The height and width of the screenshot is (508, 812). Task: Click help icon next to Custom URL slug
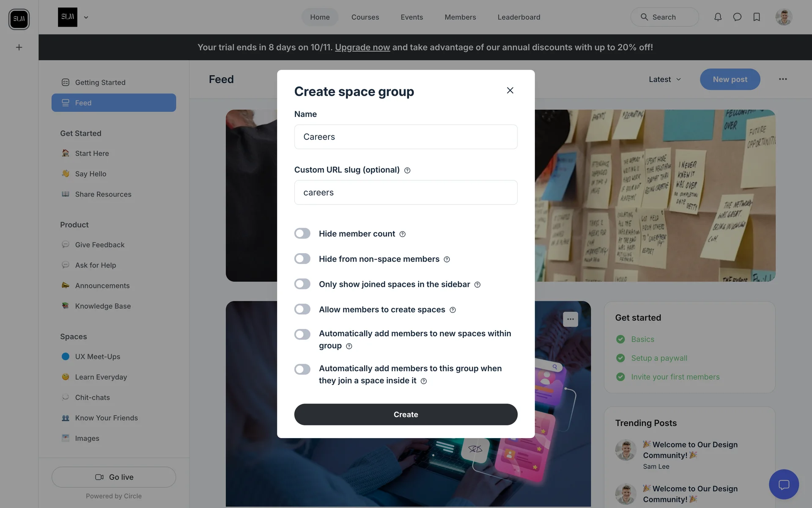407,170
